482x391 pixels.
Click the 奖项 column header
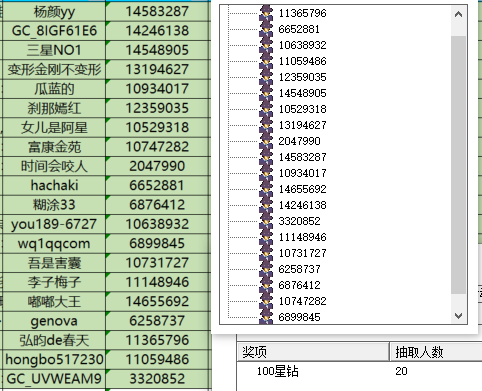313,352
